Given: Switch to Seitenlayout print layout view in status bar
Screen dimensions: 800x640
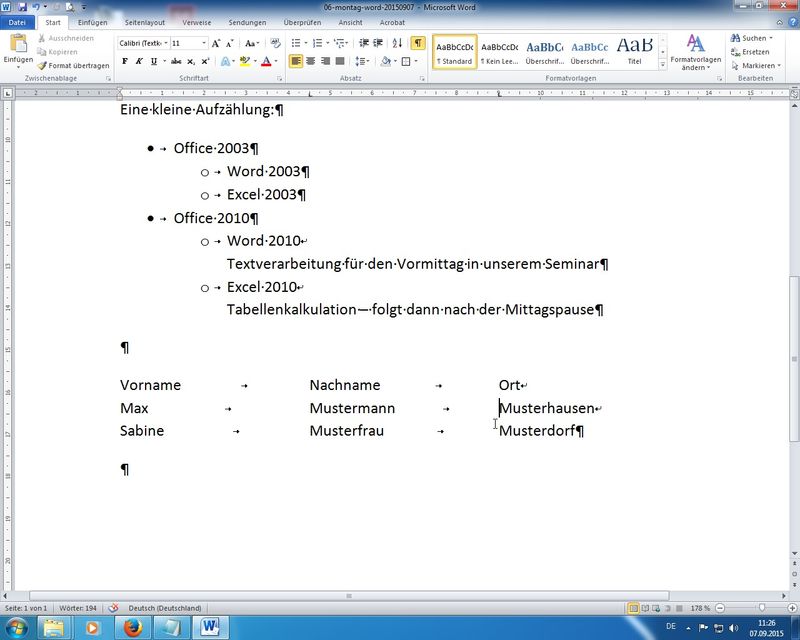Looking at the screenshot, I should pos(633,608).
